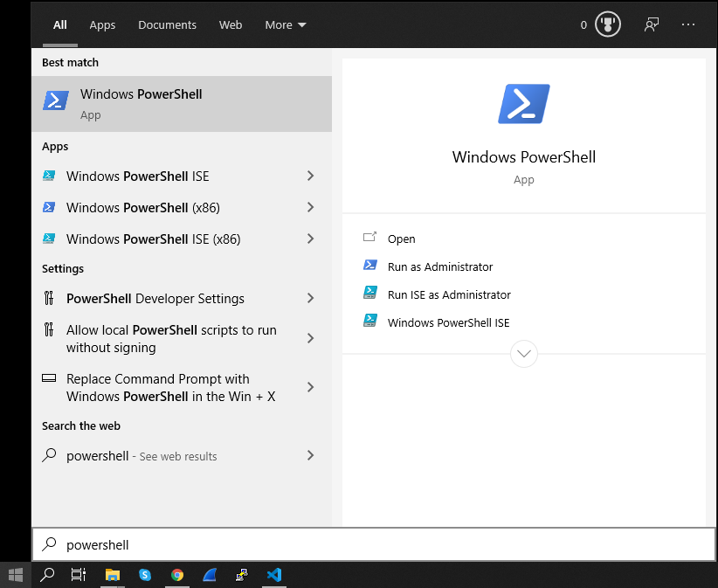
Task: Click the Run ISE as Administrator icon
Action: click(370, 293)
